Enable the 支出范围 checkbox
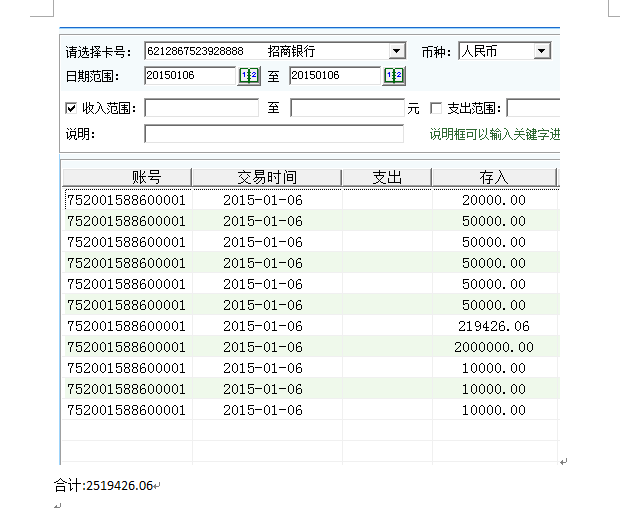620x508 pixels. click(436, 108)
